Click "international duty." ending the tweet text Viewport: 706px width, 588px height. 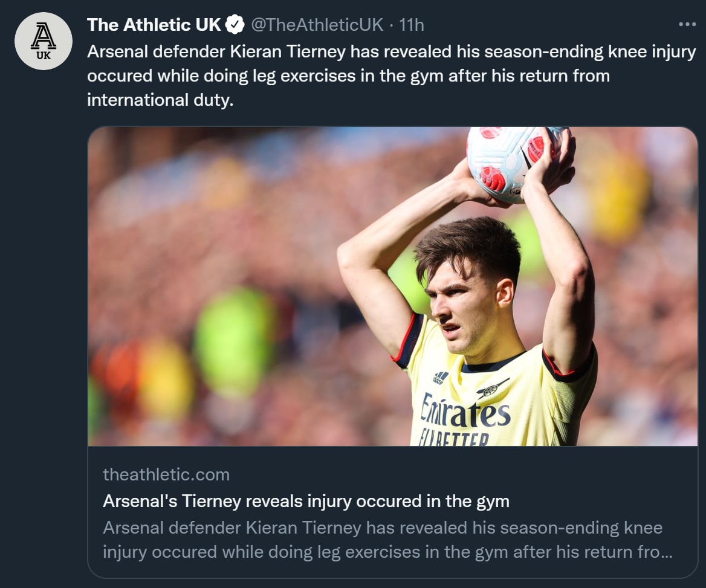160,100
